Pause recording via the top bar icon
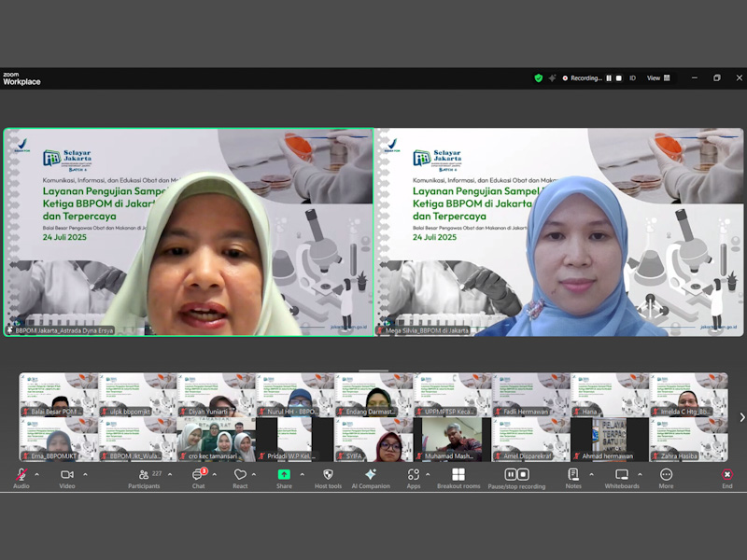 [609, 78]
